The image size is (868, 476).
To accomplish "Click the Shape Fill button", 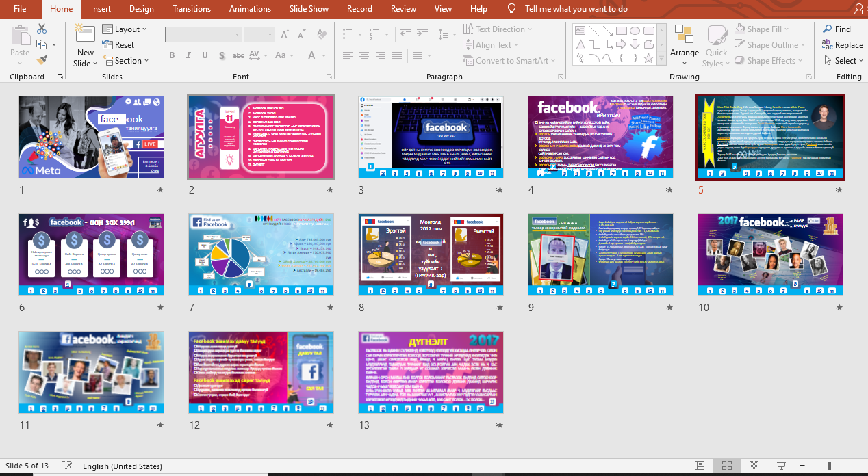I will [x=763, y=29].
